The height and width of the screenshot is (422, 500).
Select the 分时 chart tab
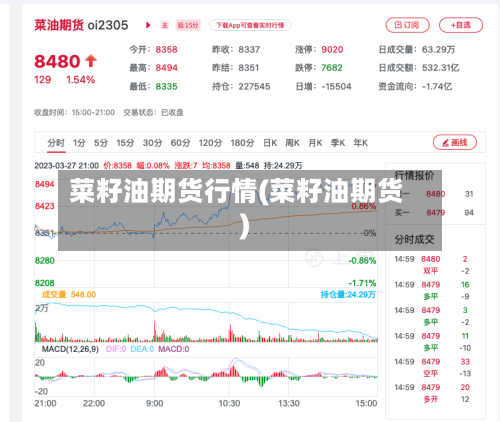click(x=56, y=143)
